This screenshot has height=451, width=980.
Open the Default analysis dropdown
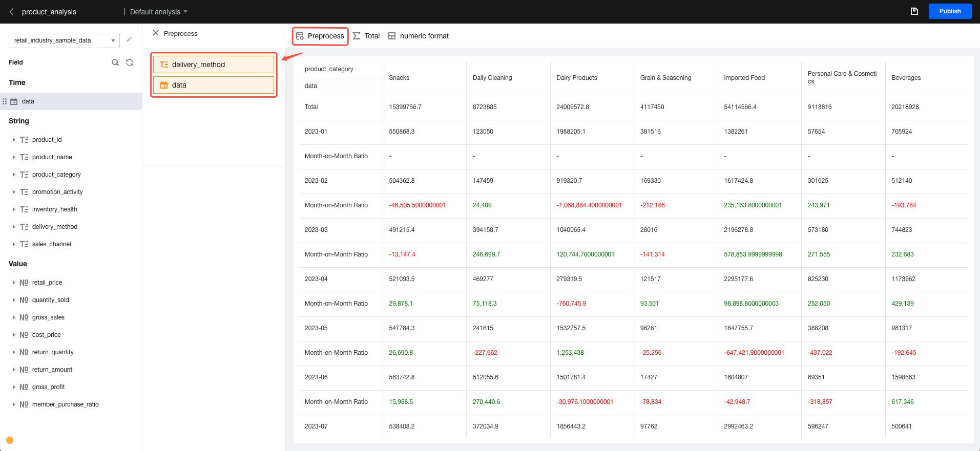(158, 12)
